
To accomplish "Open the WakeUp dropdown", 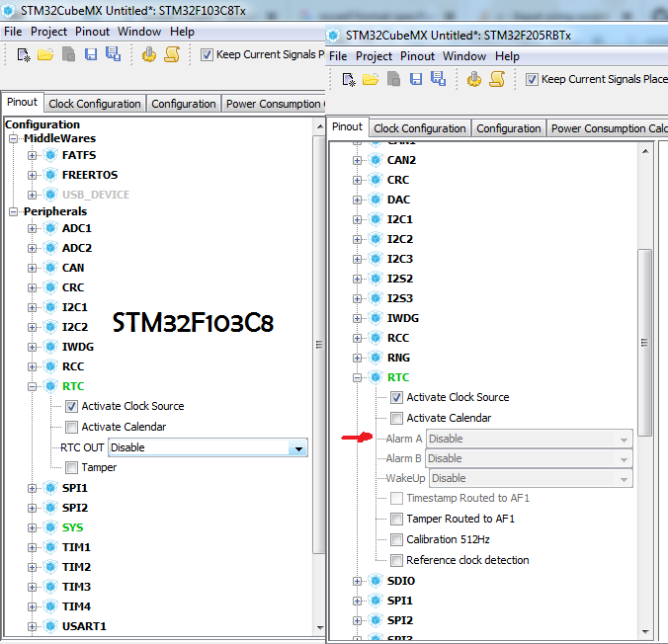I will (532, 478).
